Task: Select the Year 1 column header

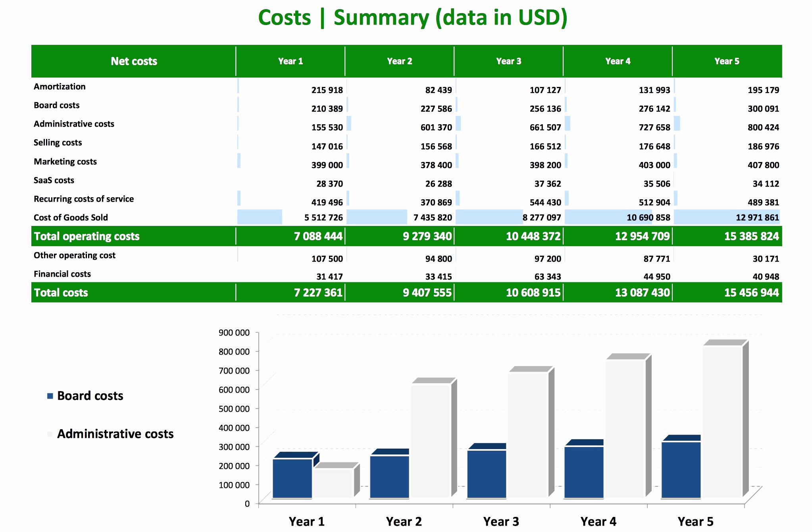Action: (x=290, y=61)
